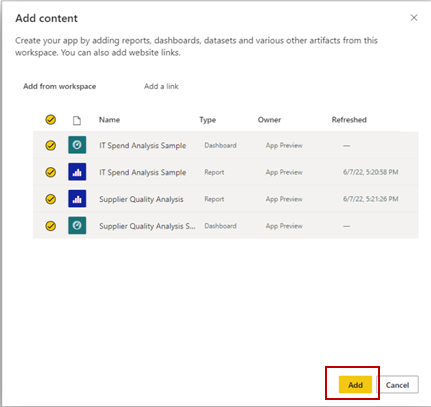Click the Supplier Quality Analysis S... dashboard icon
The width and height of the screenshot is (431, 407).
(77, 225)
